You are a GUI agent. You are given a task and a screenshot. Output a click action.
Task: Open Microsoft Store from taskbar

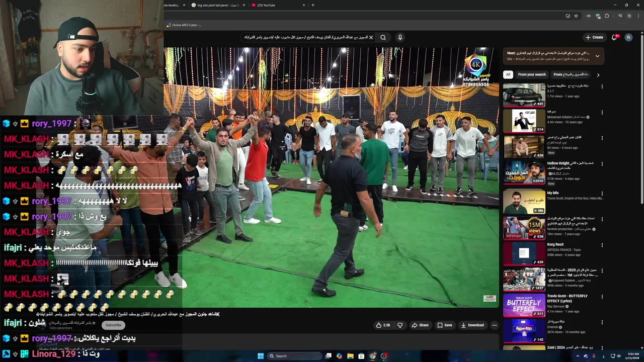361,356
